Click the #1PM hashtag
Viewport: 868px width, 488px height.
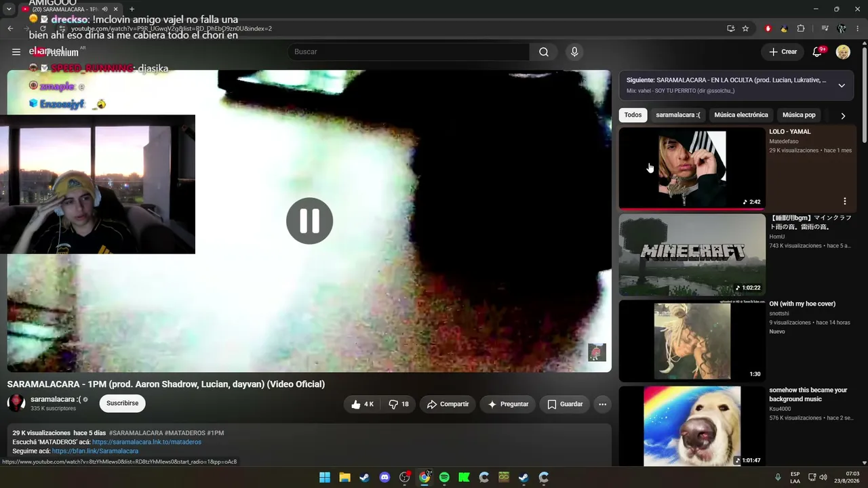pos(215,433)
